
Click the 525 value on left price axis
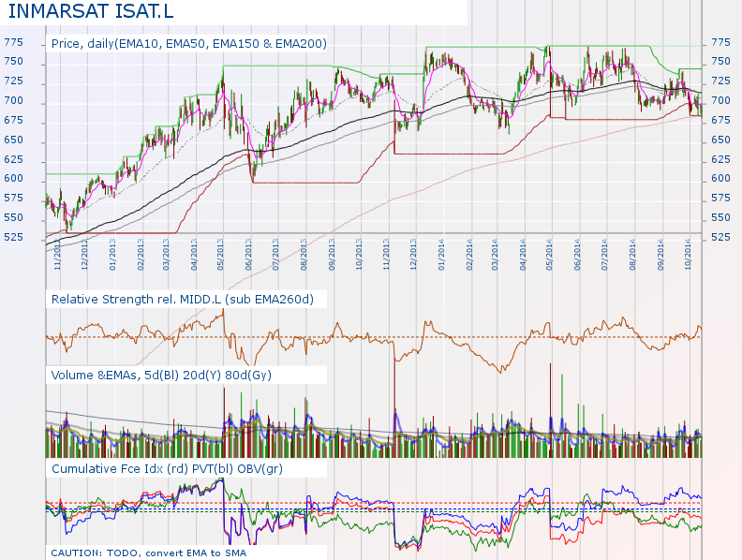(13, 237)
